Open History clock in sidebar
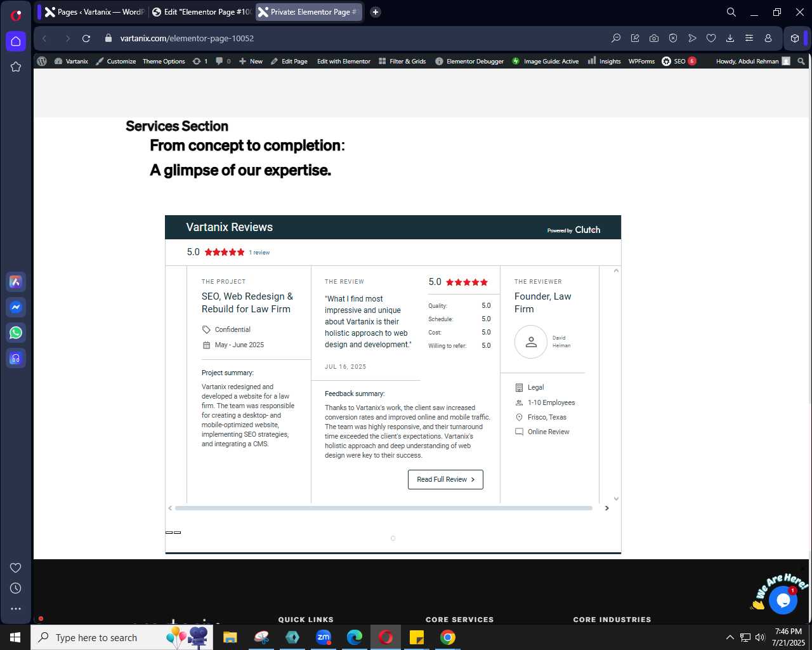This screenshot has width=812, height=650. 16,588
